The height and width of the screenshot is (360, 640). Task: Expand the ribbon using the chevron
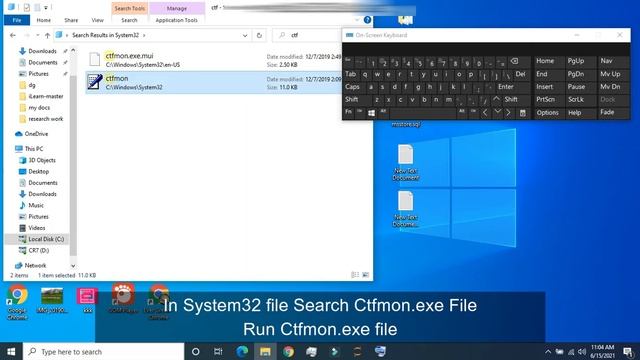click(x=357, y=20)
